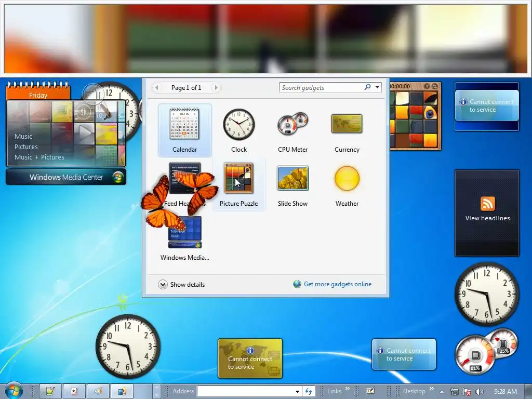532x399 pixels.
Task: Click the Desktop toolbar label
Action: (x=414, y=391)
